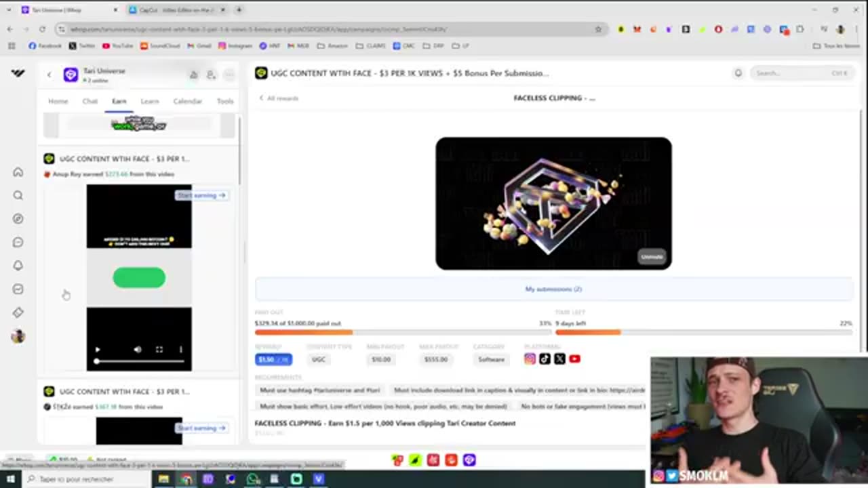Click the video progress seek bar
Viewport: 868px width, 488px height.
tap(139, 361)
